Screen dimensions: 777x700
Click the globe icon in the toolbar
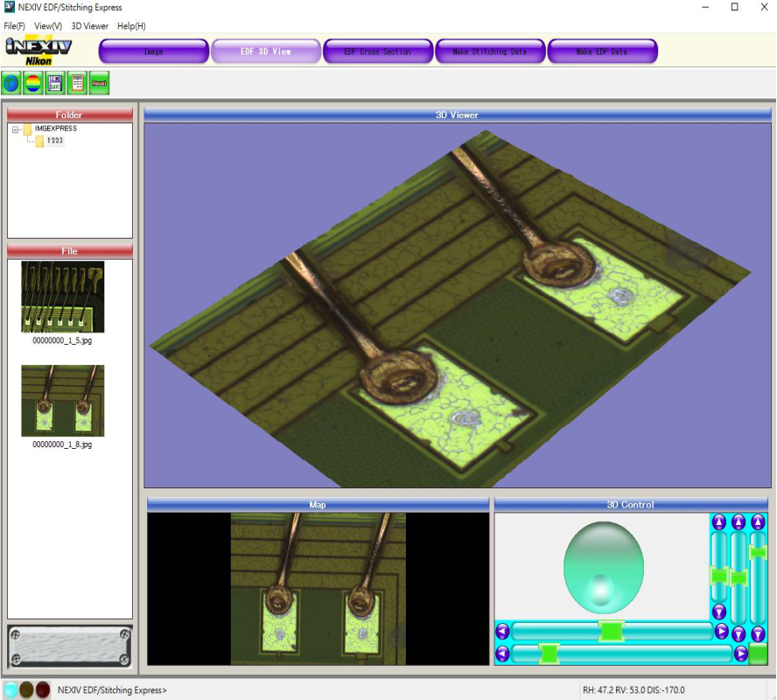click(11, 83)
